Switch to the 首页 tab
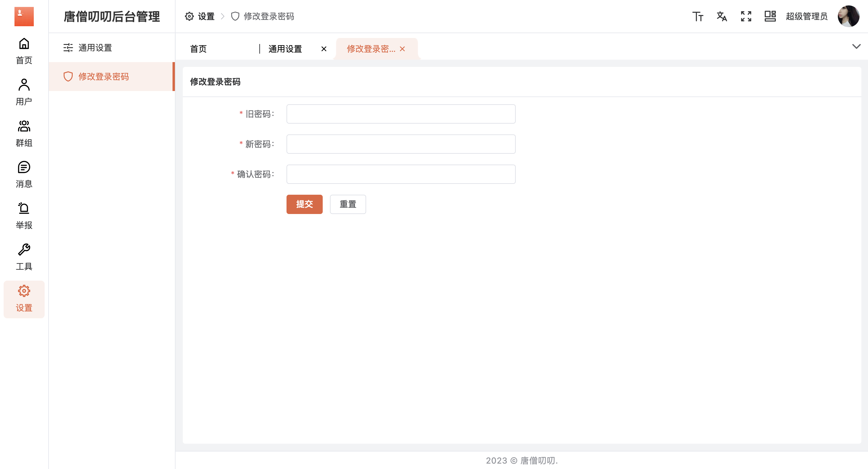 pos(198,49)
